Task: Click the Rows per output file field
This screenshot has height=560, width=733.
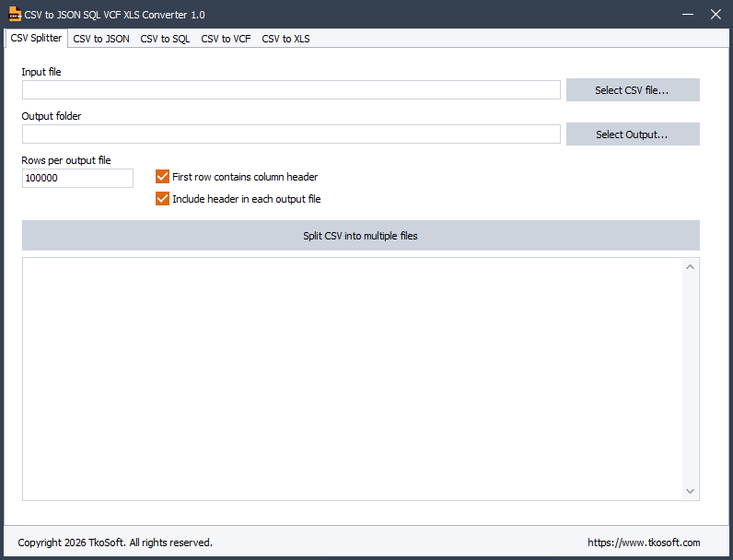Action: 77,178
